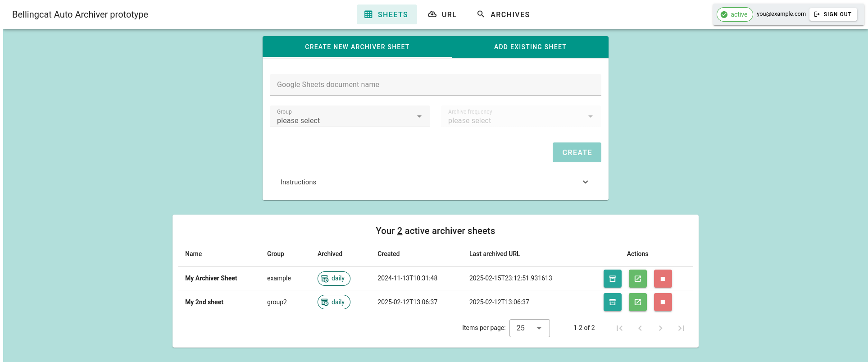
Task: Open the Sheets navigation tab
Action: pos(386,14)
